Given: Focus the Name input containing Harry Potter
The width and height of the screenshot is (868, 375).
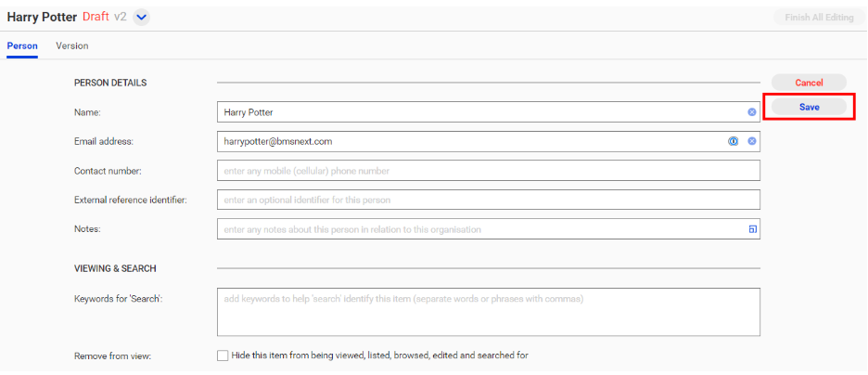Looking at the screenshot, I should (x=489, y=112).
